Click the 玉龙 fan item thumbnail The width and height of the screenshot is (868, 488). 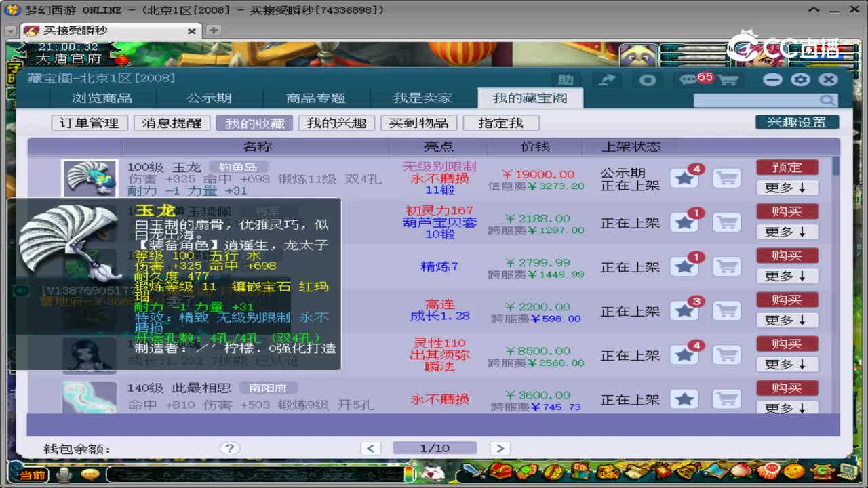pos(90,178)
